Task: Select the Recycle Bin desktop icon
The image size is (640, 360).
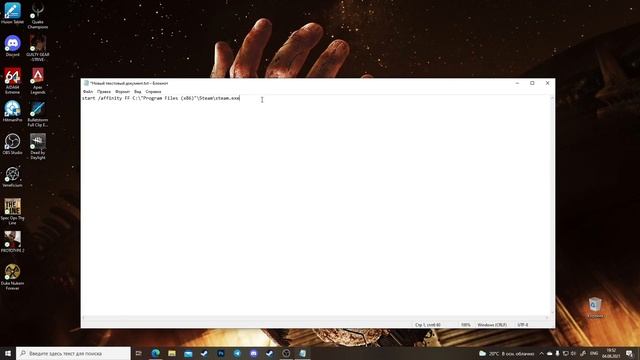Action: [595, 308]
